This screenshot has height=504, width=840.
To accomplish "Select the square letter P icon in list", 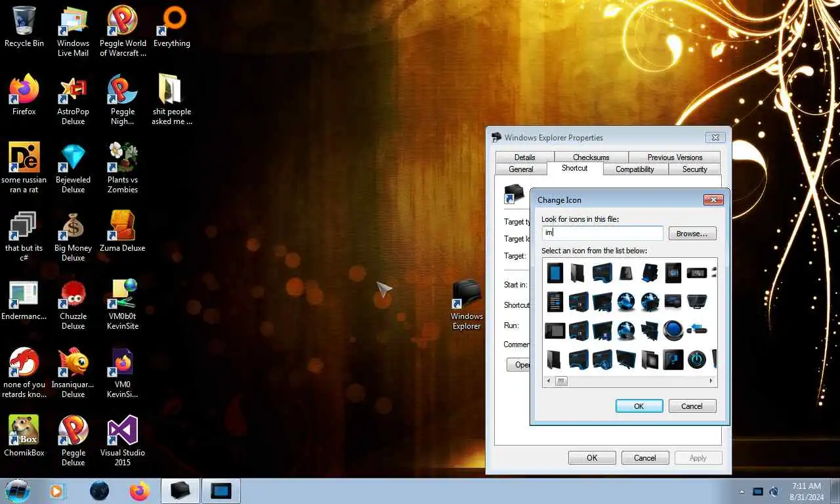I will coord(673,360).
